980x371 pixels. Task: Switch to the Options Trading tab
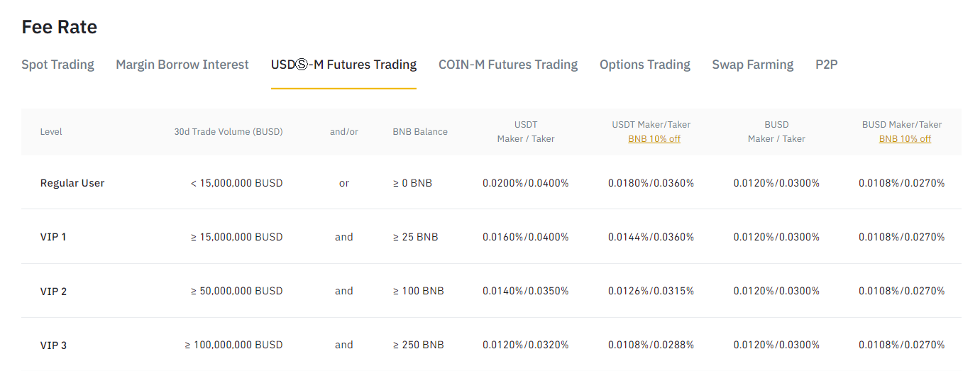click(645, 65)
